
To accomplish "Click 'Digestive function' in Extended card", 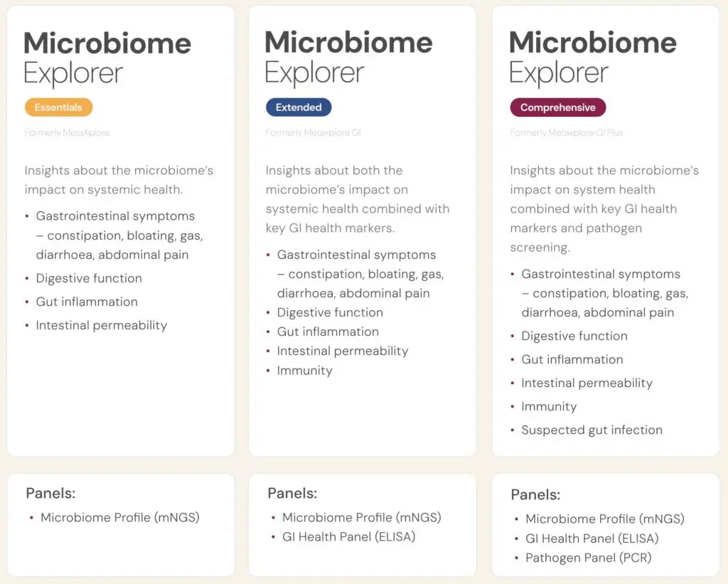I will click(x=330, y=313).
